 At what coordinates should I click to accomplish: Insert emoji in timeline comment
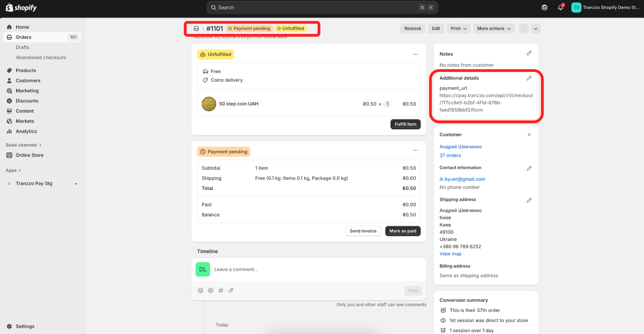200,290
